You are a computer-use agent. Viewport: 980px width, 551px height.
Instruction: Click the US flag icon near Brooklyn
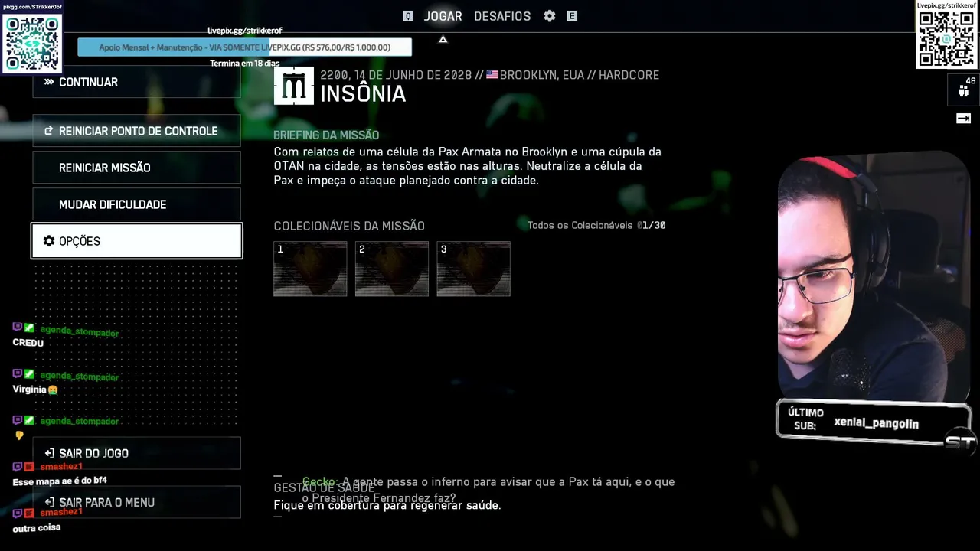point(492,75)
